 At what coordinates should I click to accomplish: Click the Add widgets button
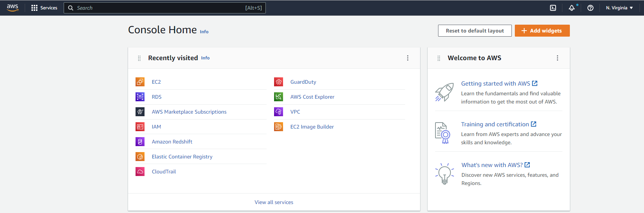pos(542,31)
